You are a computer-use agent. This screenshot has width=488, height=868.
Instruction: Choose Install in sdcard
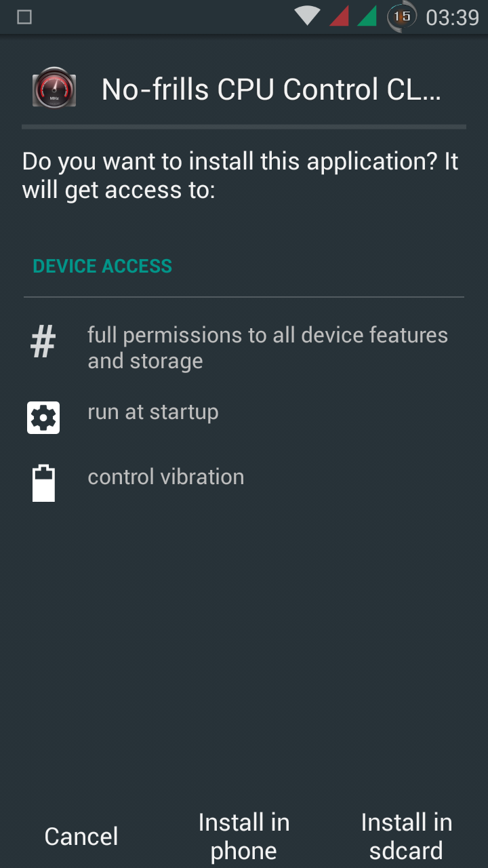coord(406,836)
